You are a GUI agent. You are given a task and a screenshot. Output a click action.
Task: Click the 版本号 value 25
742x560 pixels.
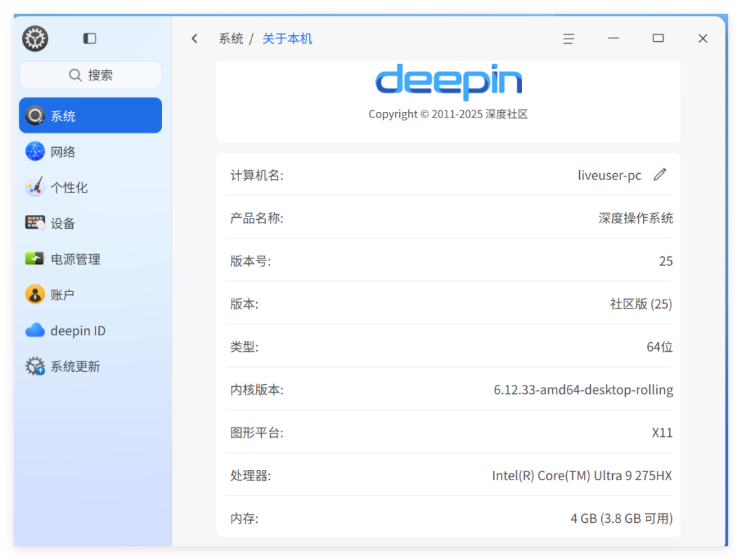[666, 261]
